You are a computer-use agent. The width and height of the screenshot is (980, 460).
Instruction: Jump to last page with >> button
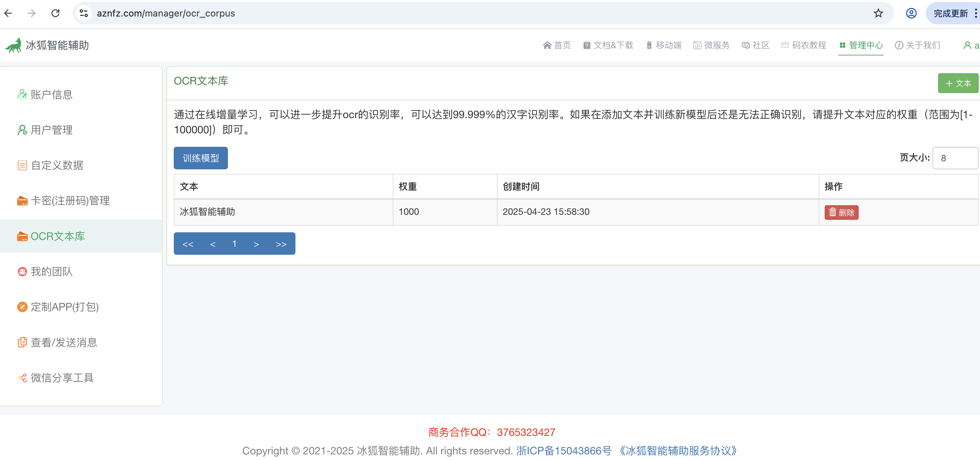(281, 244)
